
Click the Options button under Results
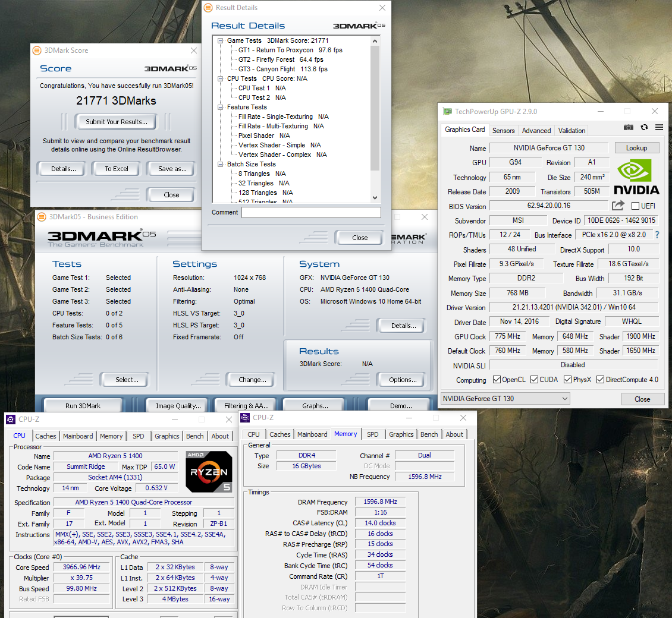[403, 380]
